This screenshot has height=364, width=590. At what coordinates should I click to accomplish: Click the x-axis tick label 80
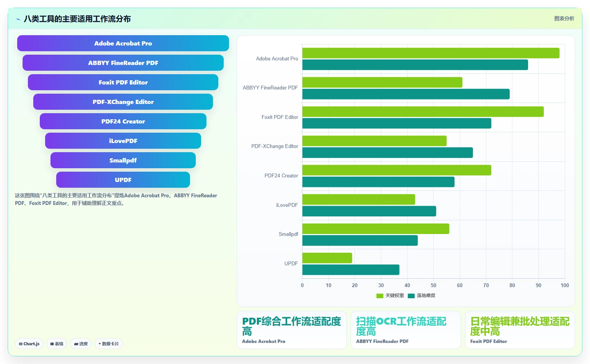tap(512, 285)
